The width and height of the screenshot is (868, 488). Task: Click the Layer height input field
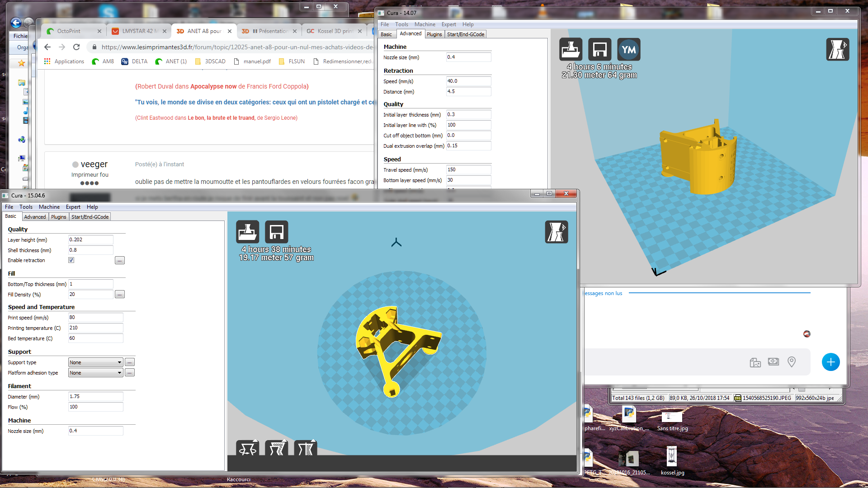coord(90,240)
